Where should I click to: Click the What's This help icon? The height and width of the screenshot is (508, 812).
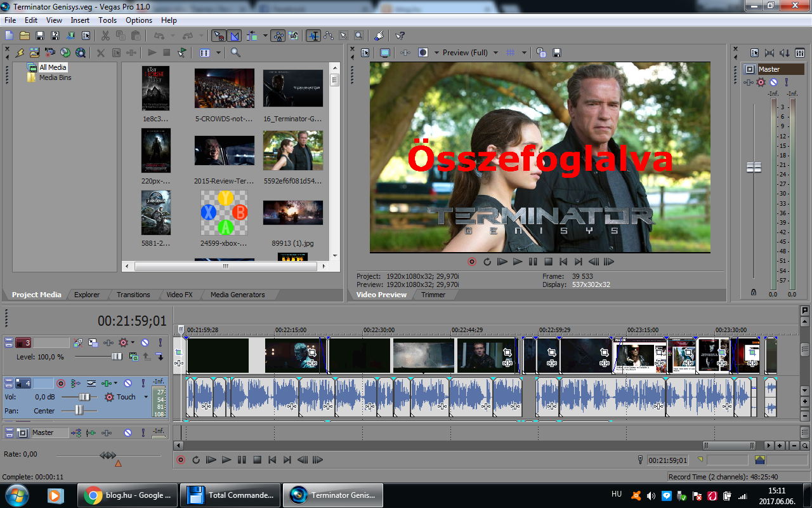pos(400,36)
